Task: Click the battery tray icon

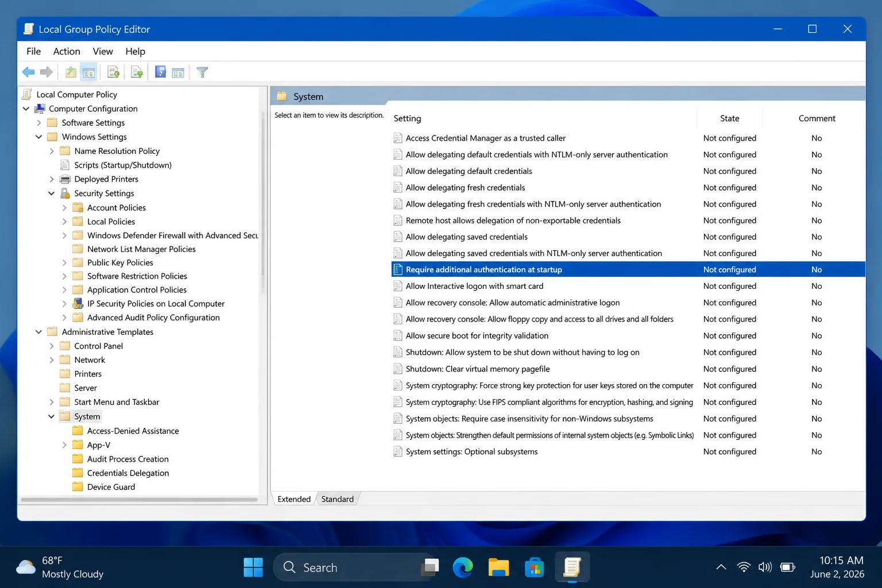Action: click(x=788, y=567)
